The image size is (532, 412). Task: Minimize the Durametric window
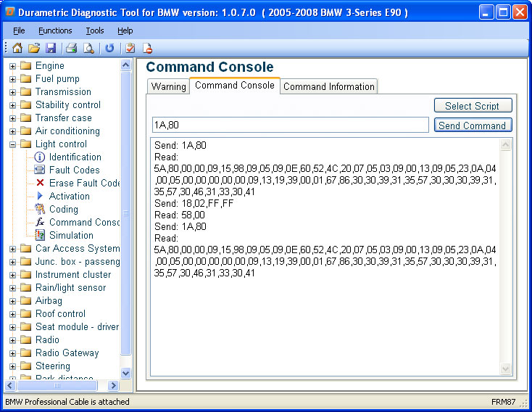coord(486,12)
